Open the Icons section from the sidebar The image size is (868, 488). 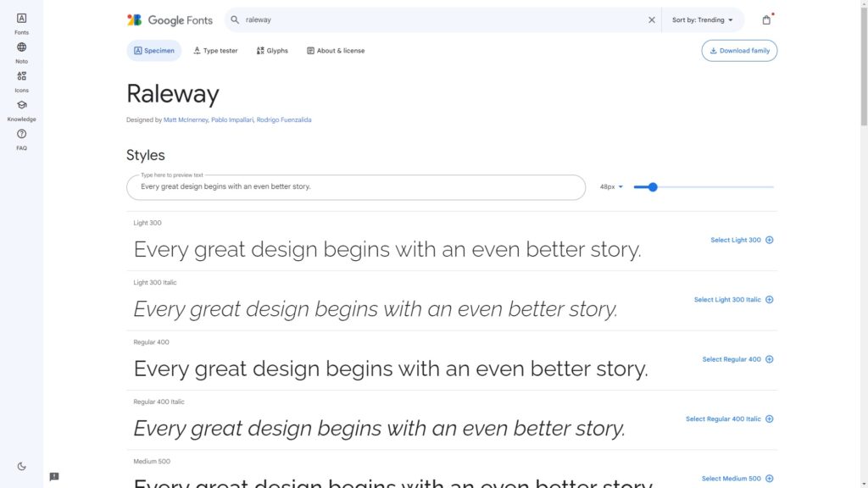tap(21, 80)
